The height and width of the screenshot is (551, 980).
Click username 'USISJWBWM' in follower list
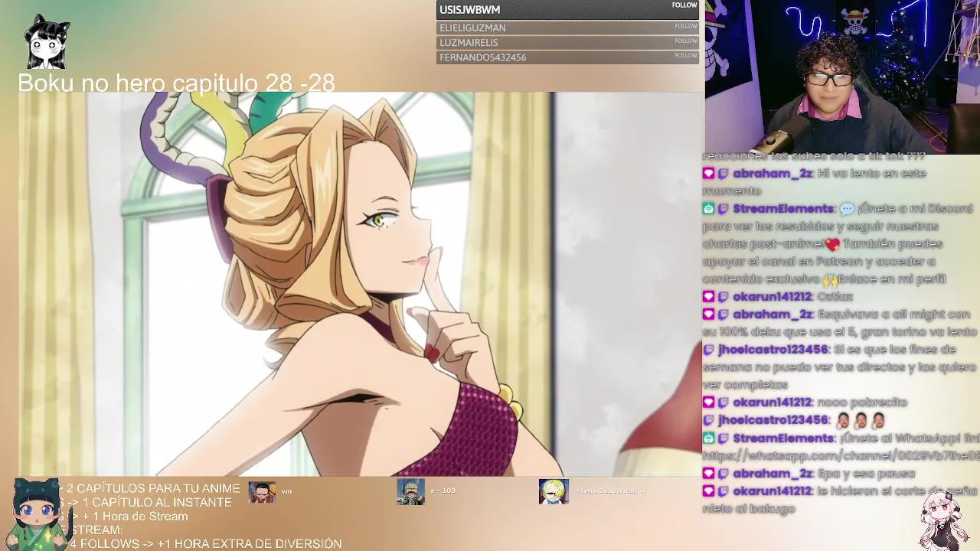pos(469,10)
